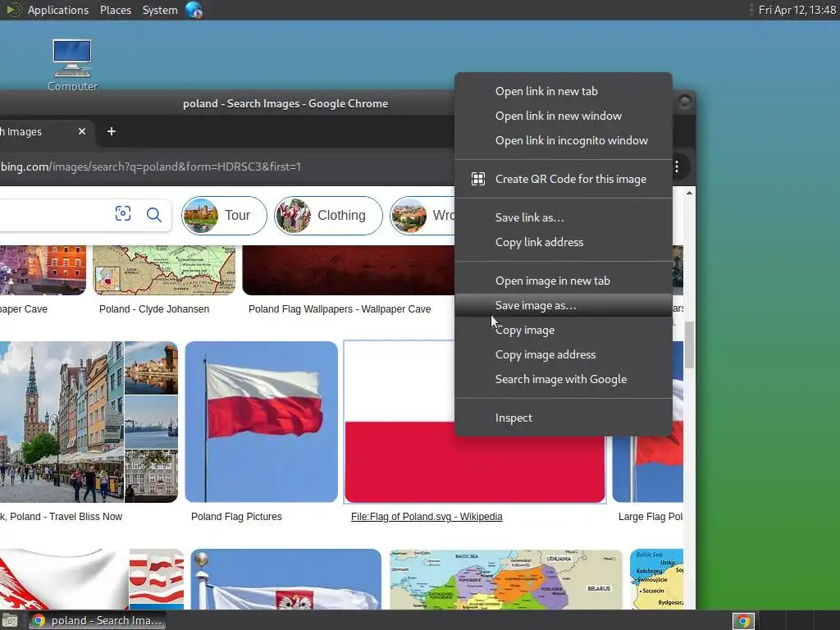Open Poland Flag Wallpapers dark red thumbnail

tap(348, 270)
